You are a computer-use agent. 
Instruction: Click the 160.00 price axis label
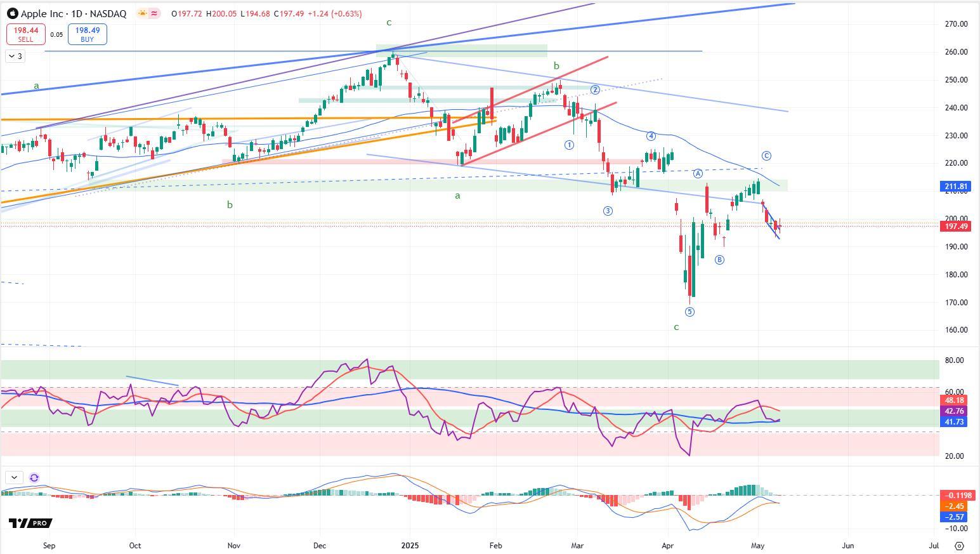click(x=956, y=330)
